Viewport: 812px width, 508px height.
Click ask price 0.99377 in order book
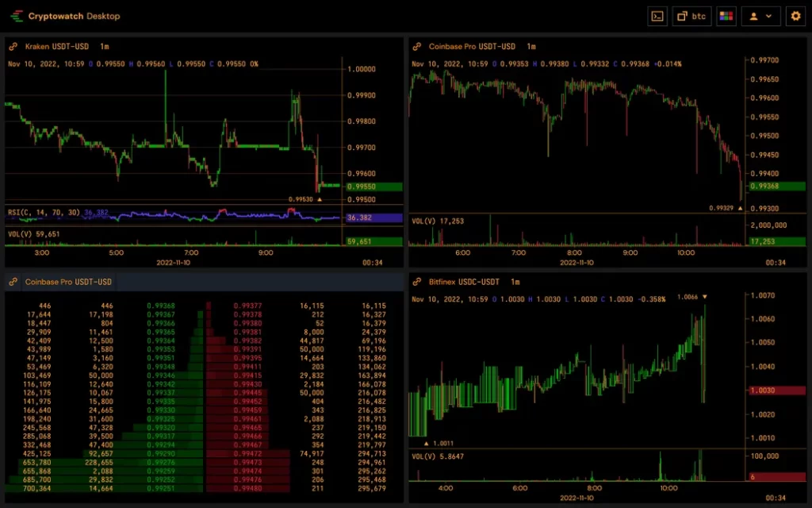point(247,306)
